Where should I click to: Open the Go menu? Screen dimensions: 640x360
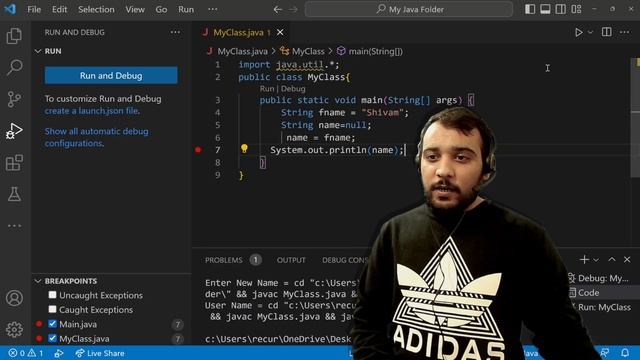pos(161,9)
